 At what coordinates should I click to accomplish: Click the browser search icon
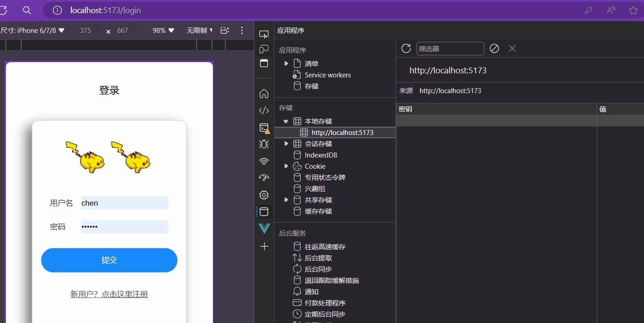pyautogui.click(x=27, y=10)
